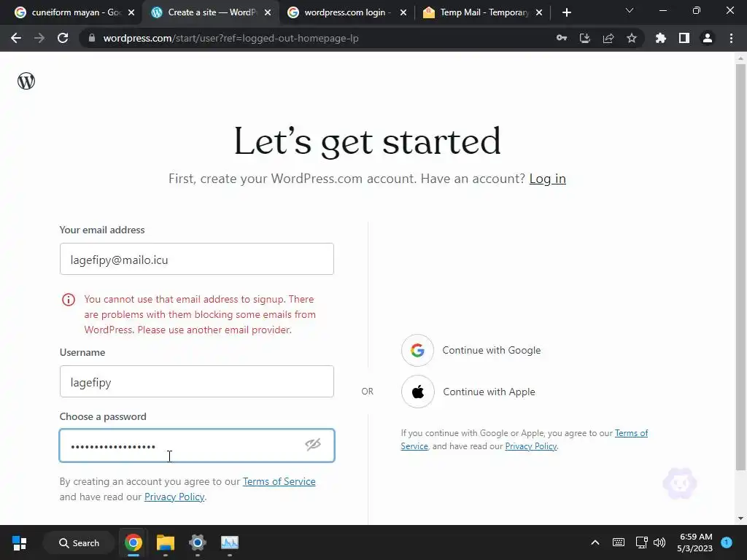Open the Chrome three-dot menu
This screenshot has width=747, height=560.
(731, 38)
